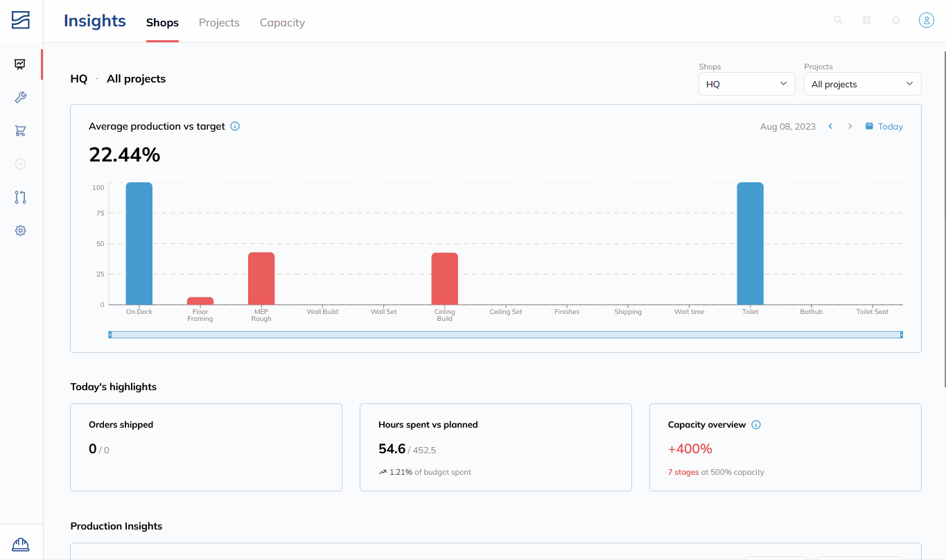Expand the Shops dropdown showing HQ
The width and height of the screenshot is (946, 560).
746,84
